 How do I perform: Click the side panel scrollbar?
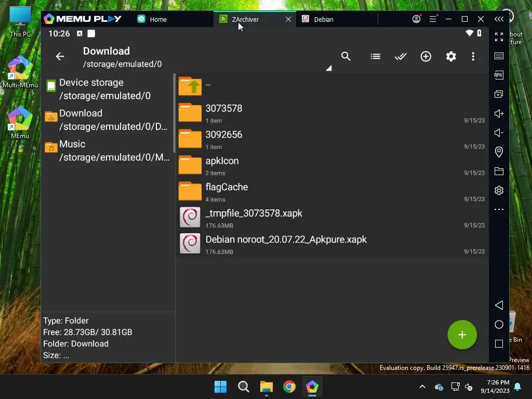(x=175, y=113)
